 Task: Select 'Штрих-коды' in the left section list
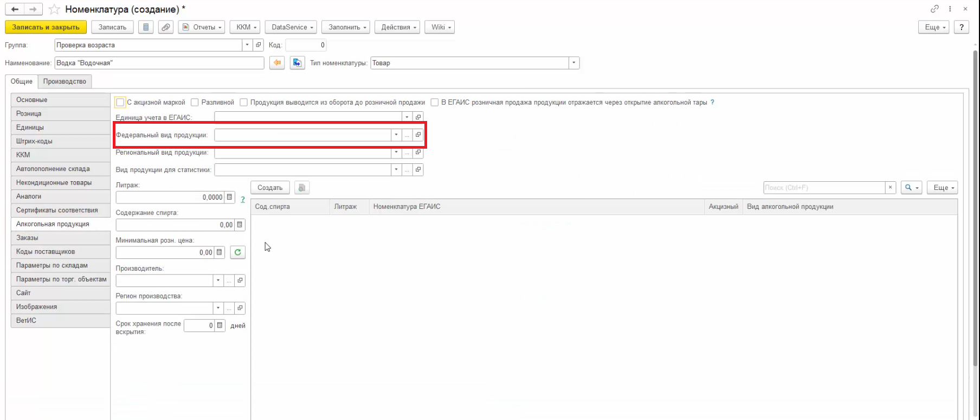click(34, 141)
